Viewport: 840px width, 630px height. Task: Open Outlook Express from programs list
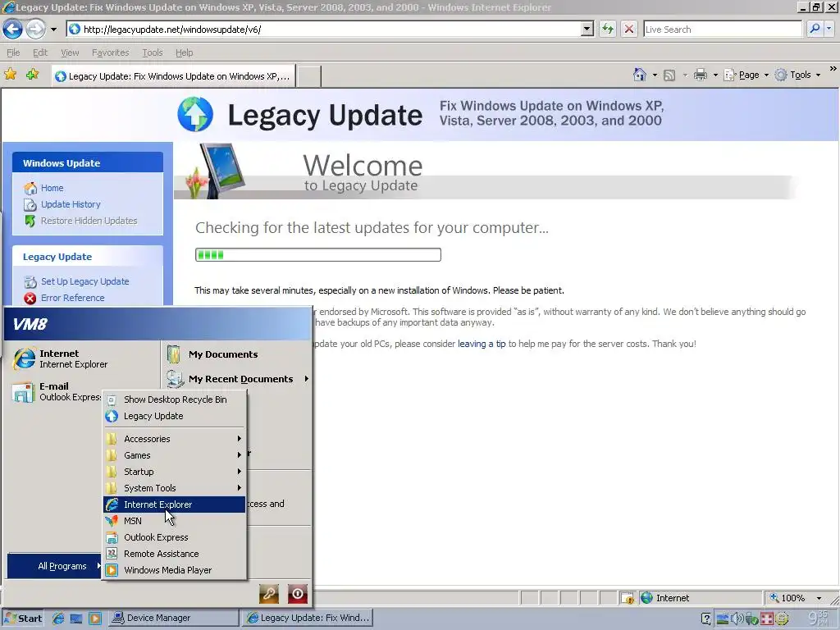pos(175,537)
